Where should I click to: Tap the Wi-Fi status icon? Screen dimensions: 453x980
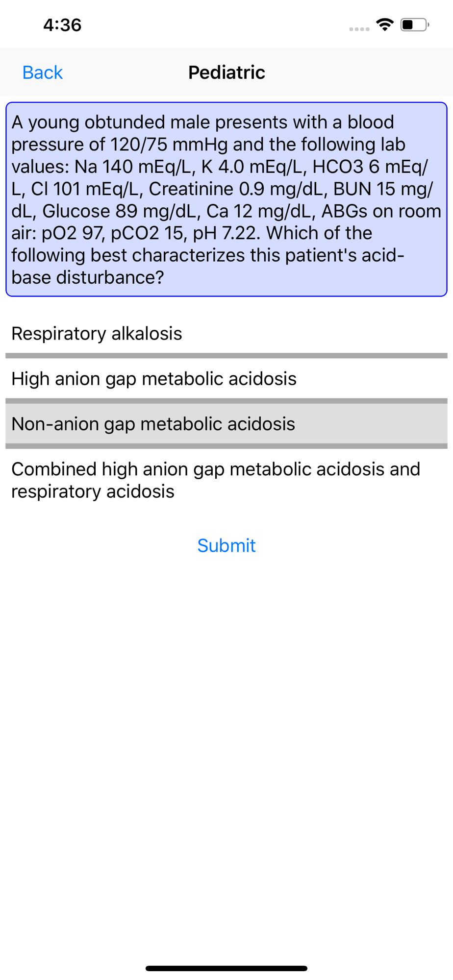coord(385,24)
